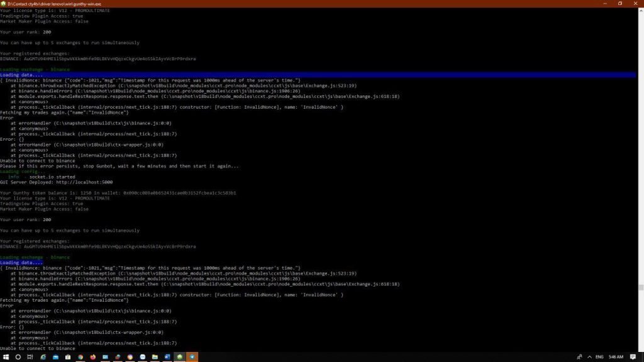The image size is (644, 362).
Task: Open Microsoft Edge from the taskbar
Action: pos(43,357)
